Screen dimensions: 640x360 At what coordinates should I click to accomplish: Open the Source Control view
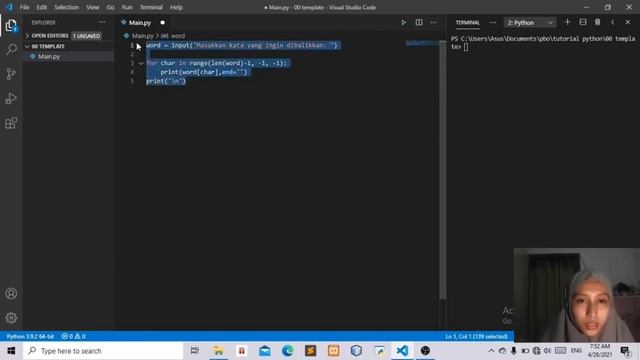(x=11, y=74)
